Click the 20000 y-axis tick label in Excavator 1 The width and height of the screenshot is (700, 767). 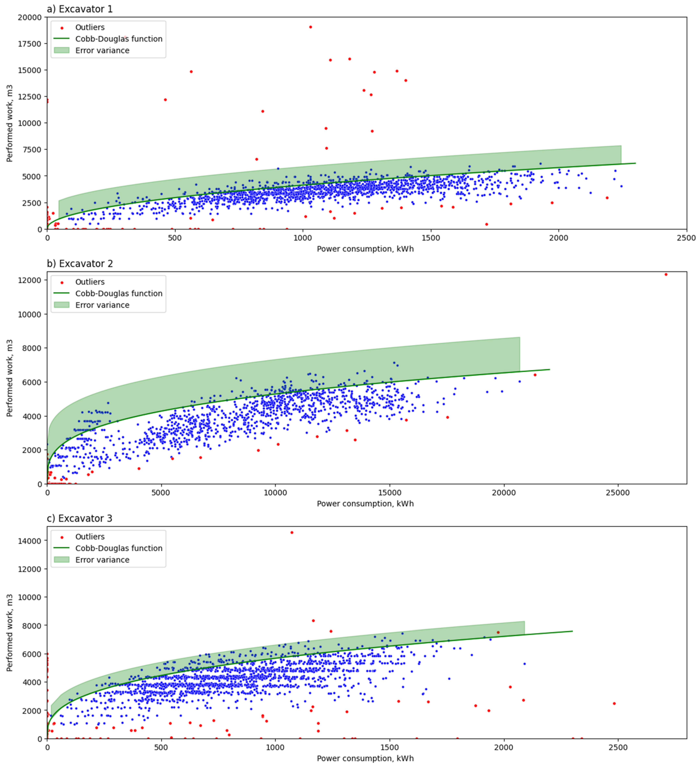click(30, 18)
